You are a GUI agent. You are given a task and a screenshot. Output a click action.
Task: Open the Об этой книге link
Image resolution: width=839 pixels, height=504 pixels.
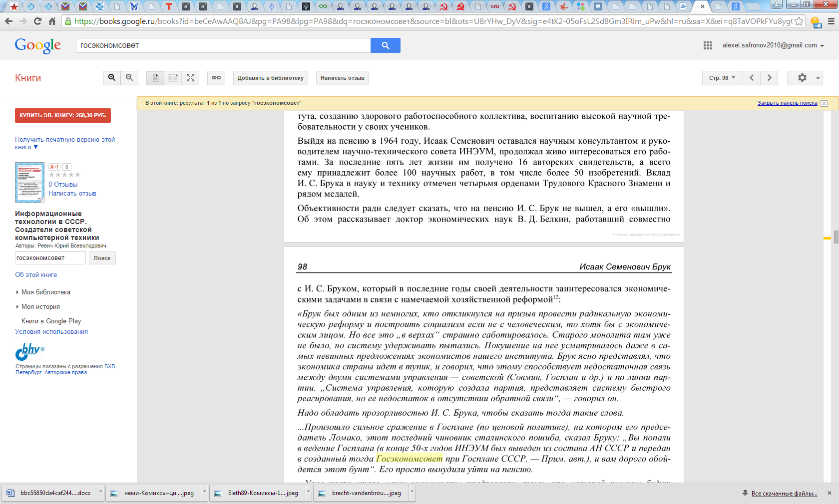click(x=36, y=275)
